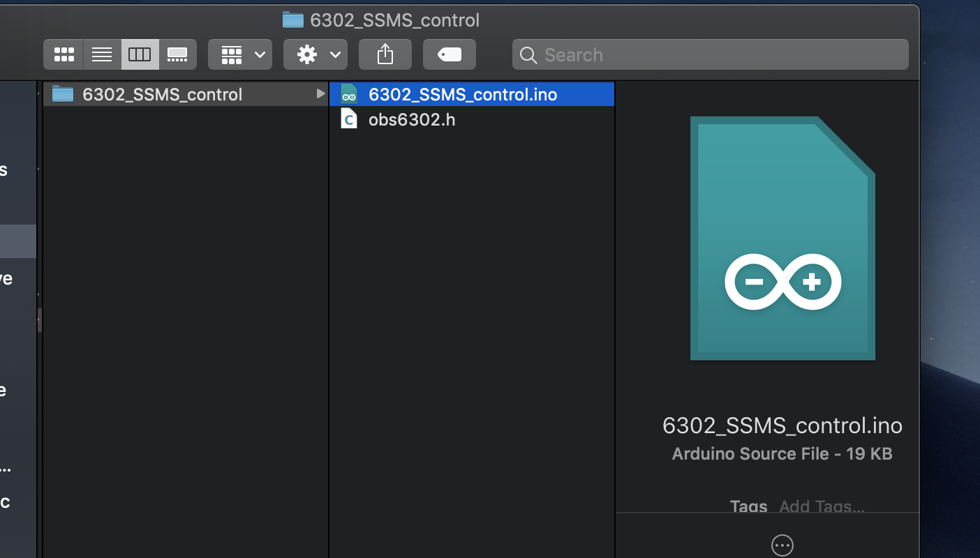Click the Share toolbar button
The height and width of the screenshot is (558, 980).
(x=385, y=54)
